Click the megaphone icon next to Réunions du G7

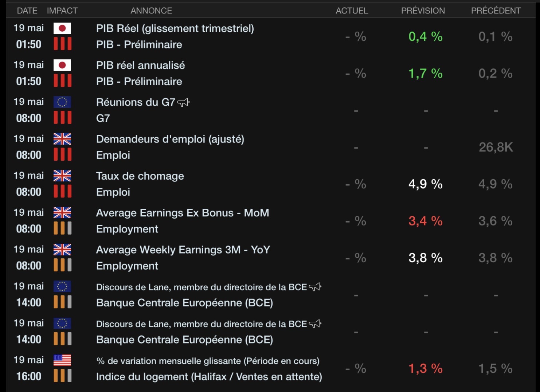[183, 102]
